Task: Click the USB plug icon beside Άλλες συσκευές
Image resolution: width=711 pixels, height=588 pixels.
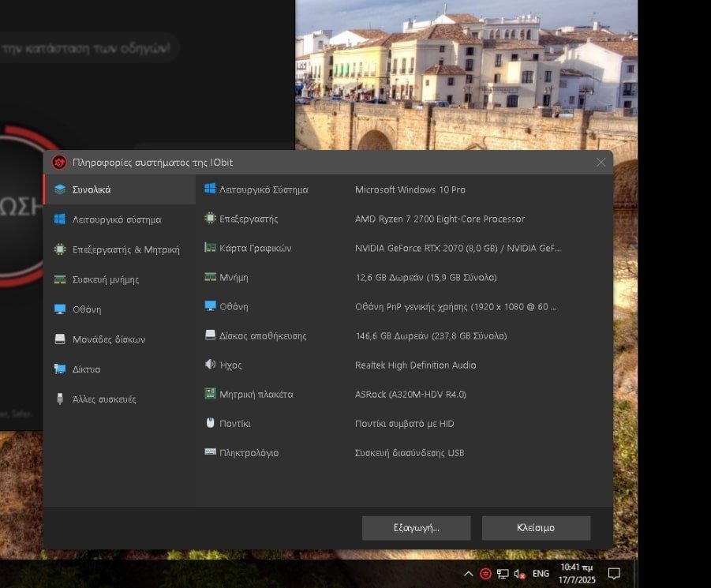Action: point(60,399)
